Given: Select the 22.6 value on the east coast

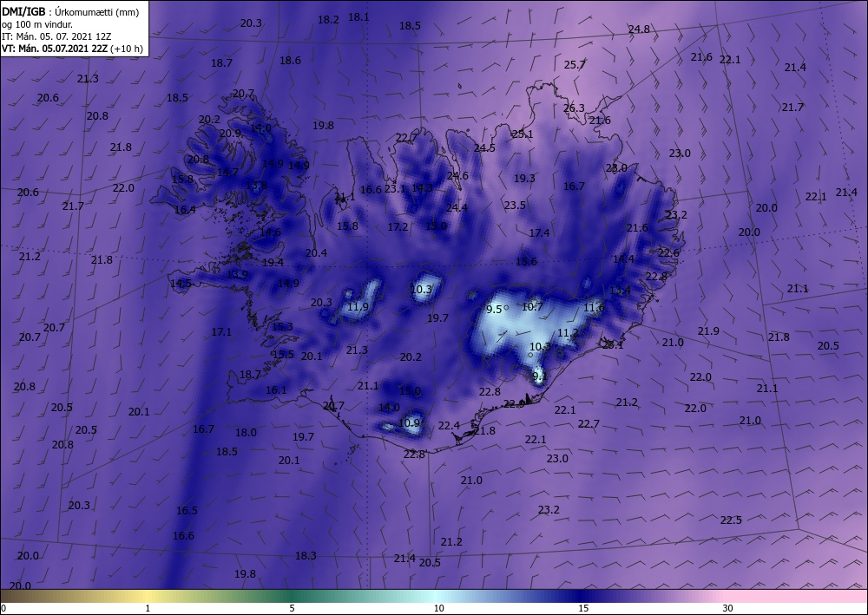Looking at the screenshot, I should tap(668, 252).
